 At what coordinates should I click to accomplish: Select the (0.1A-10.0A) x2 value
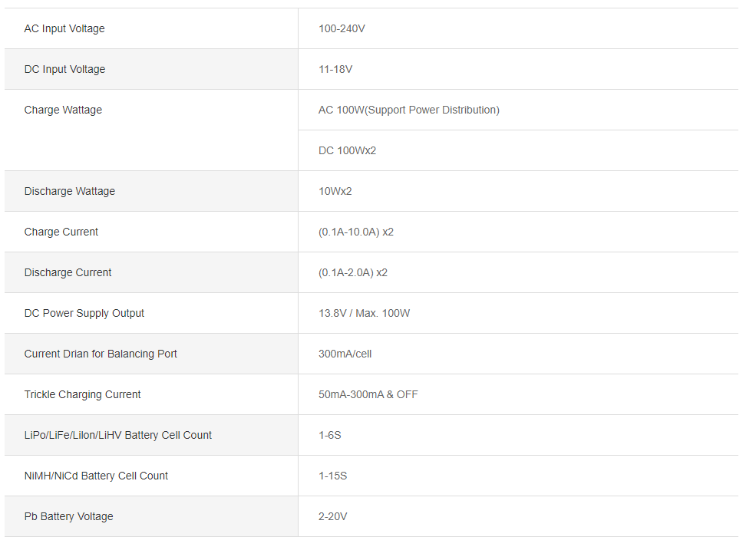pos(355,232)
